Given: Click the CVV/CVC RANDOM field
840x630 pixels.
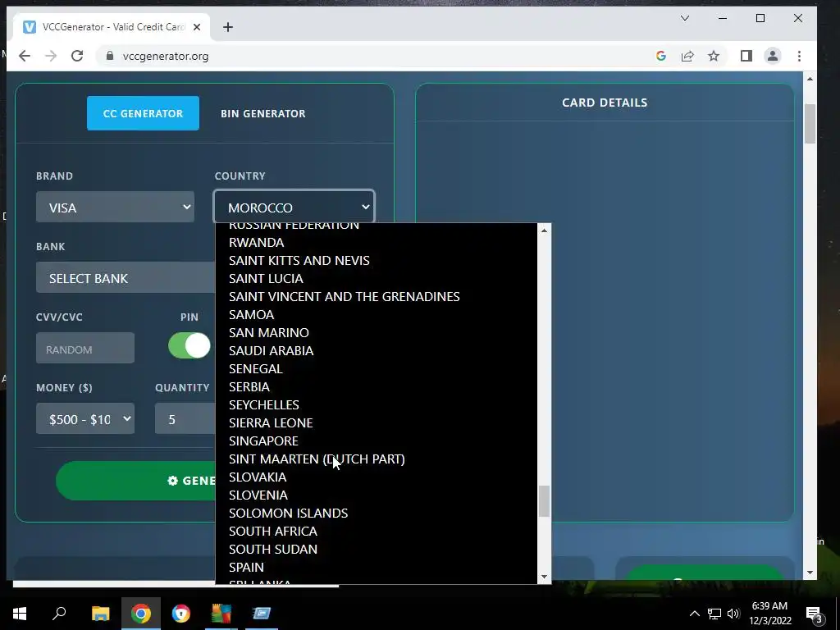Looking at the screenshot, I should (85, 348).
